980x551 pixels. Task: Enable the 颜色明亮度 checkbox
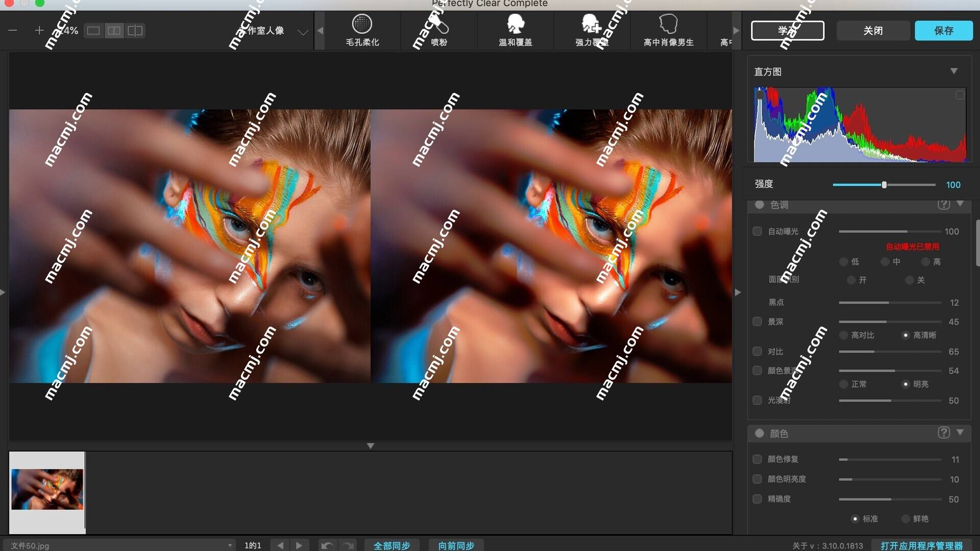coord(757,479)
